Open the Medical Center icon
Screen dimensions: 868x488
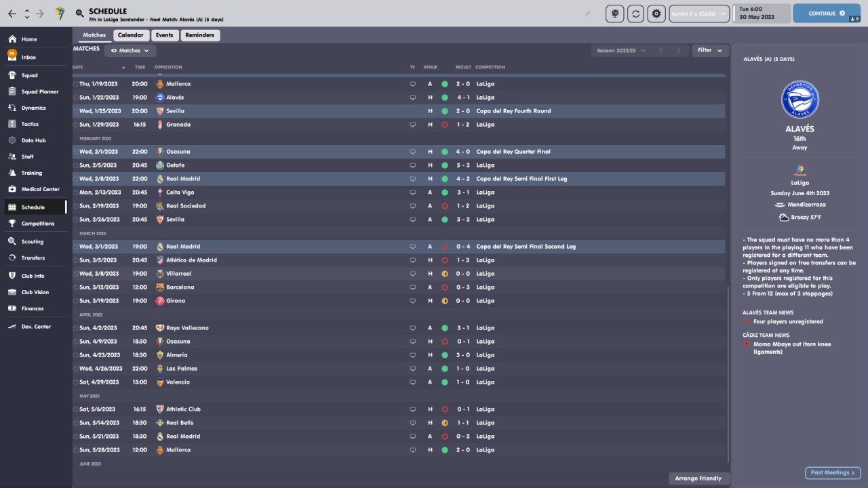tap(12, 189)
